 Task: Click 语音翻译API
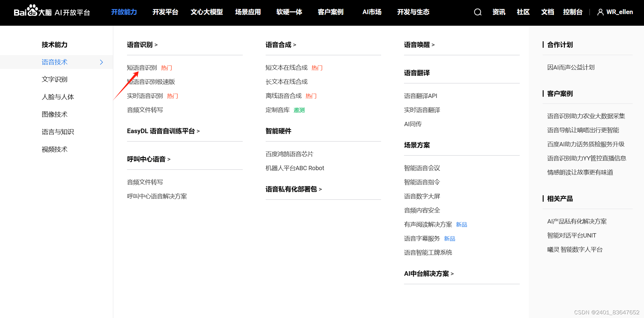point(421,96)
